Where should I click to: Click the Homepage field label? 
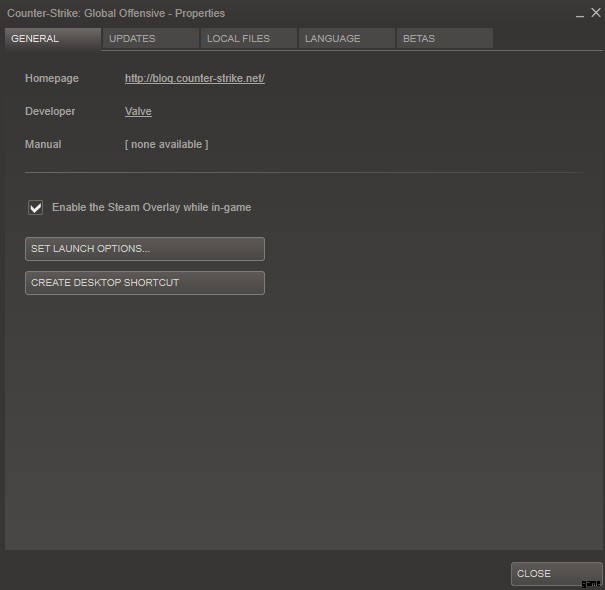51,78
